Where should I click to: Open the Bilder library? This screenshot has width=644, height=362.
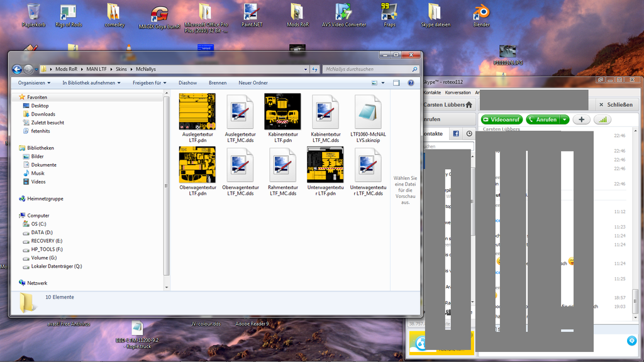[37, 156]
